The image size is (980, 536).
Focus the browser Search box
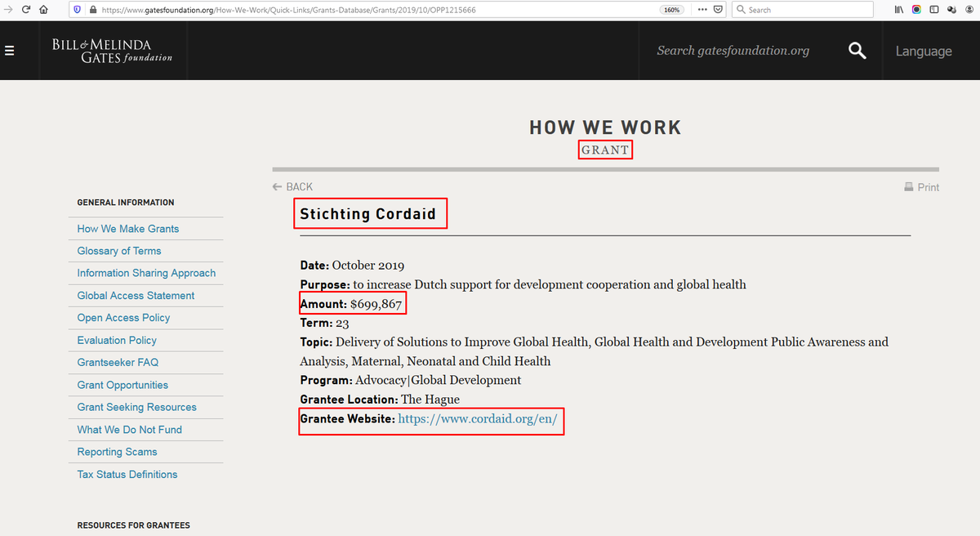(x=802, y=10)
